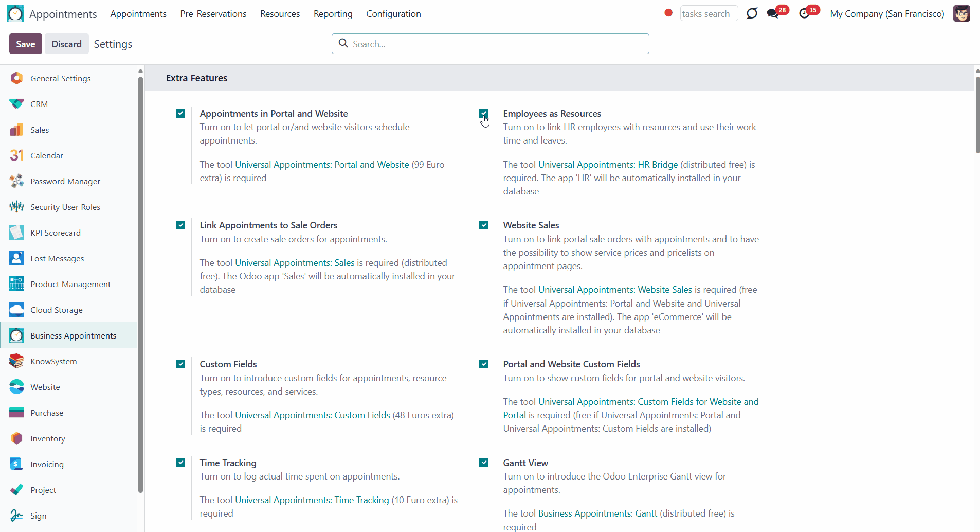Screen dimensions: 980x532
Task: Open the Calendar settings icon
Action: (16, 155)
